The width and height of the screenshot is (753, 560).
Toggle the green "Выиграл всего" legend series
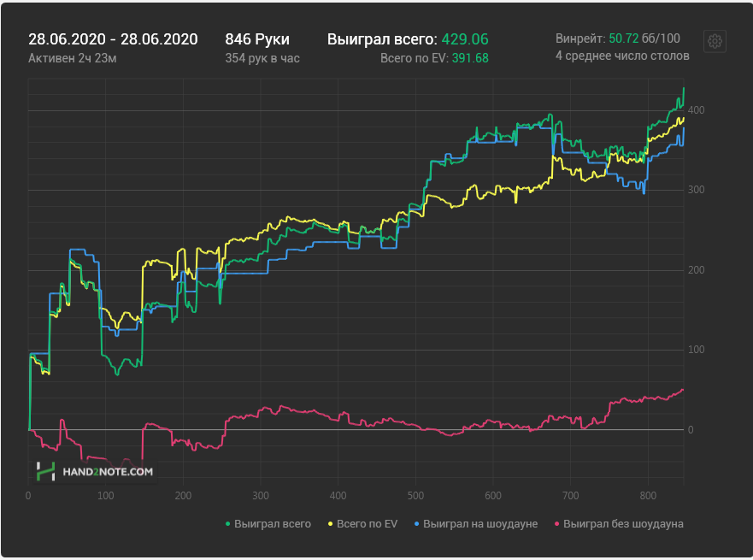pyautogui.click(x=268, y=524)
